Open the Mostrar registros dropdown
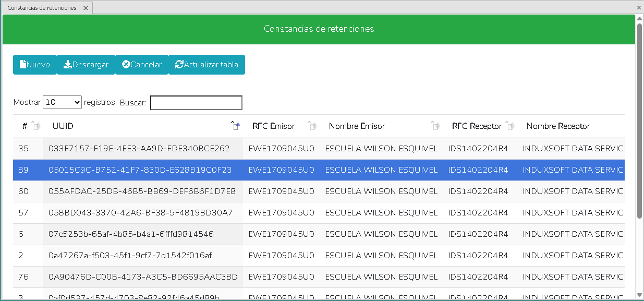Screen dimensions: 644x301 (62, 102)
